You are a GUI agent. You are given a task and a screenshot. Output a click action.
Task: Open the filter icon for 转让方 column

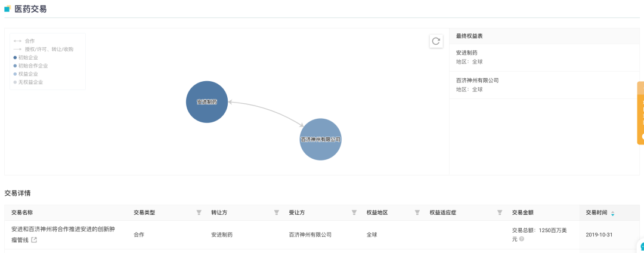point(277,213)
